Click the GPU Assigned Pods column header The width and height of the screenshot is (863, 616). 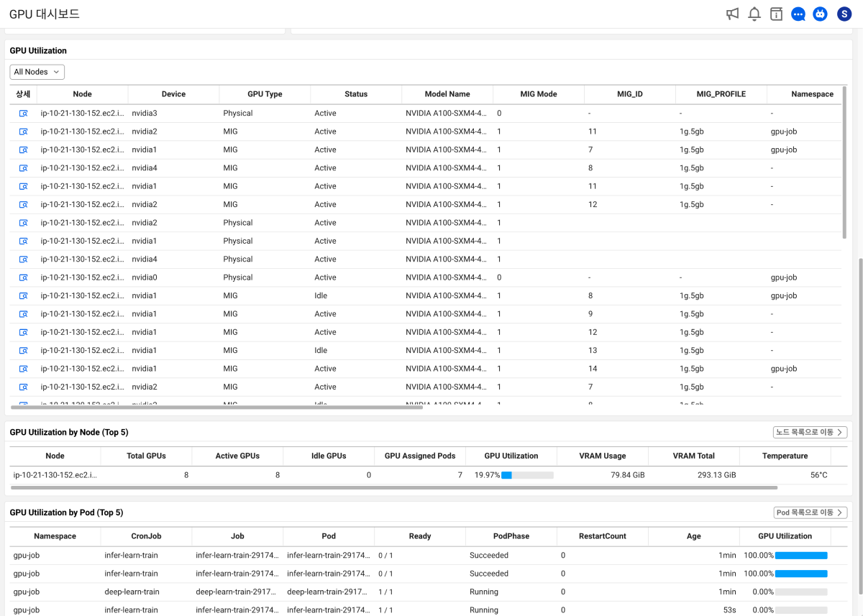coord(420,456)
